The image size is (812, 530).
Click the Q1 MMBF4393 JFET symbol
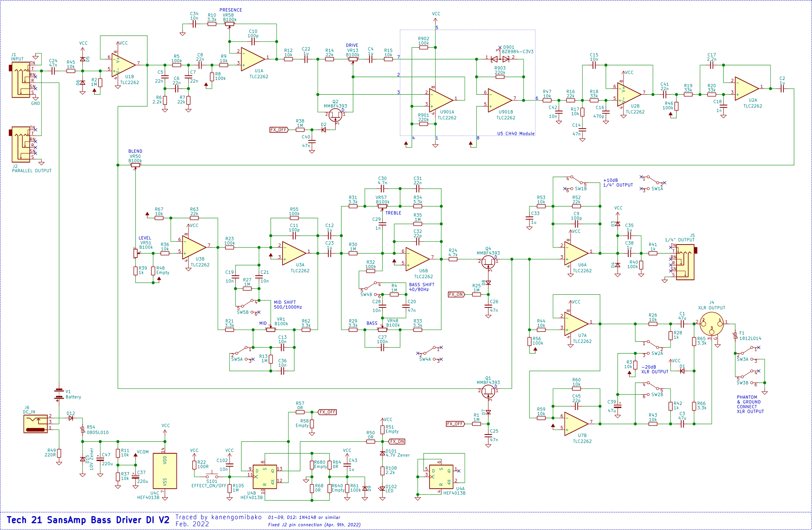pos(488,392)
